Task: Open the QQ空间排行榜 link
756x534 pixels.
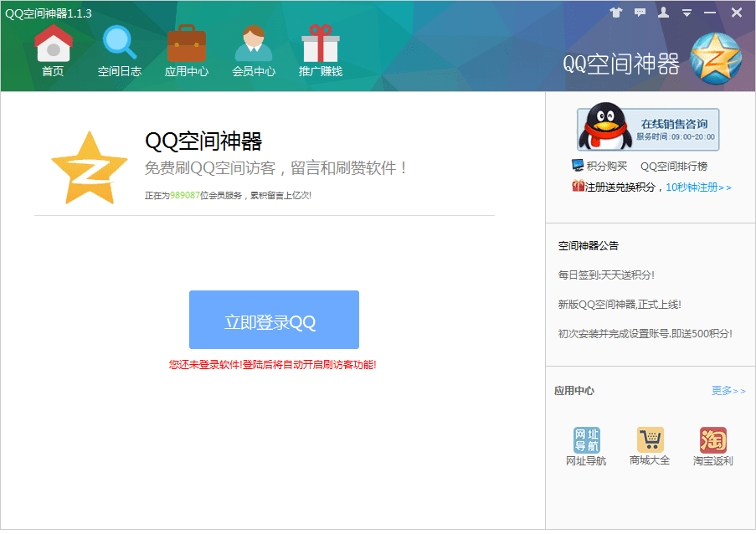Action: pos(673,166)
